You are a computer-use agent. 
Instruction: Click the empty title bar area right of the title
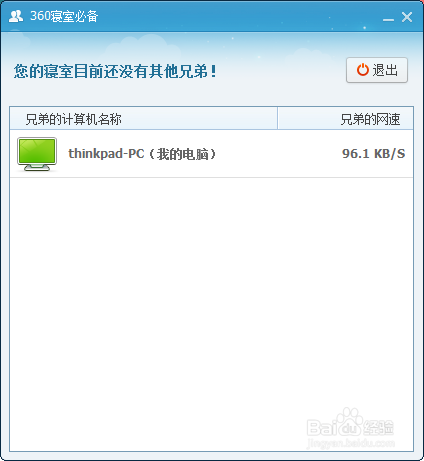point(240,16)
